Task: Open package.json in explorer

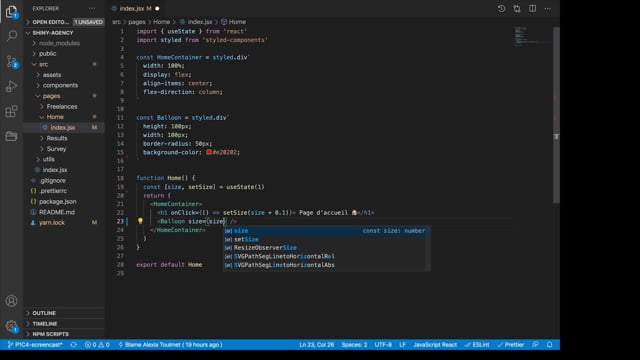Action: pyautogui.click(x=64, y=202)
